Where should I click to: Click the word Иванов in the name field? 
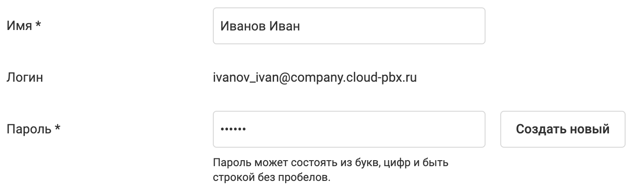(x=242, y=26)
